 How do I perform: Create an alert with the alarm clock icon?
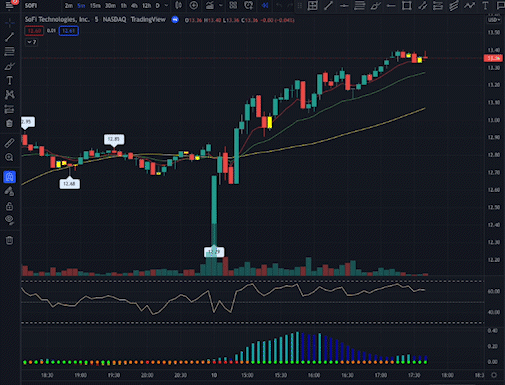coord(249,5)
